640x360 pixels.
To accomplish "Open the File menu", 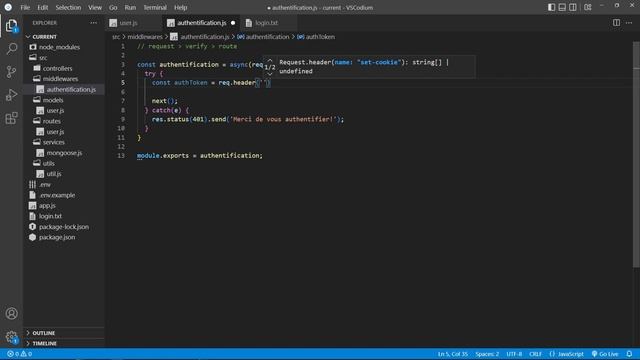I will pyautogui.click(x=25, y=7).
